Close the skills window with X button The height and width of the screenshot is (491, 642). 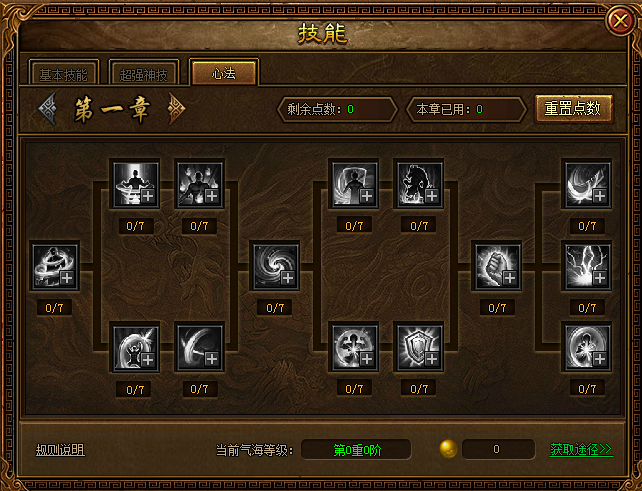pos(620,20)
